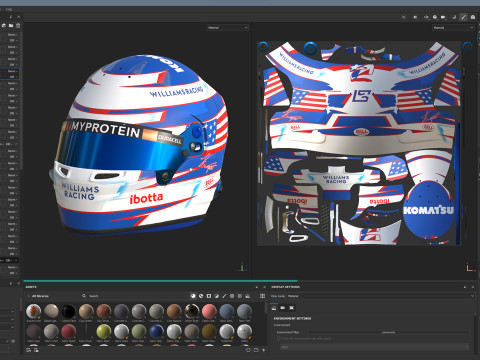Select the dark blue fabric material sphere
The height and width of the screenshot is (360, 480).
[156, 332]
